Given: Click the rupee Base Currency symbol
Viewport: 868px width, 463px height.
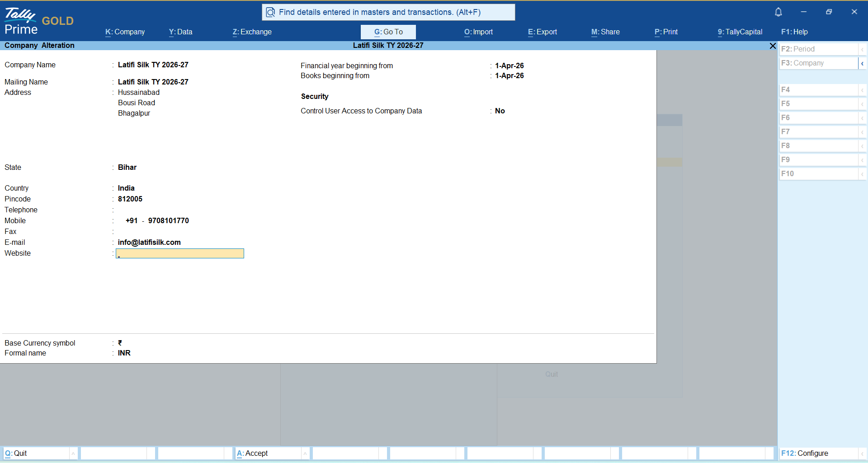Looking at the screenshot, I should (120, 343).
